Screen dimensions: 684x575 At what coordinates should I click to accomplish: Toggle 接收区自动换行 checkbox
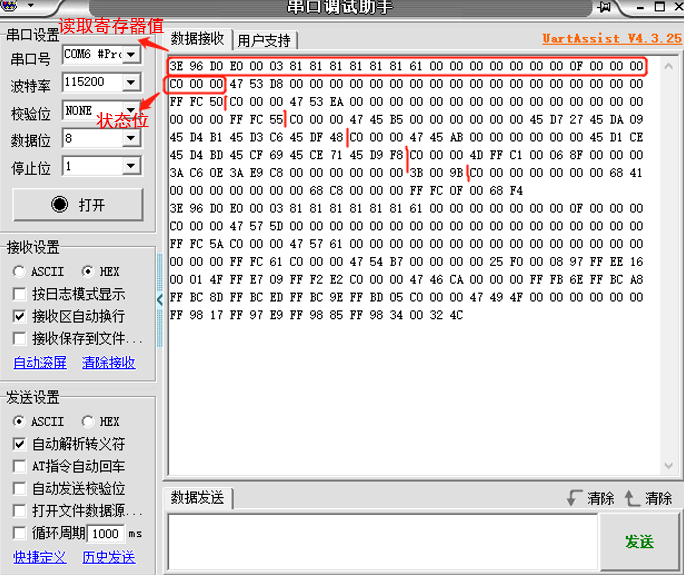(19, 316)
